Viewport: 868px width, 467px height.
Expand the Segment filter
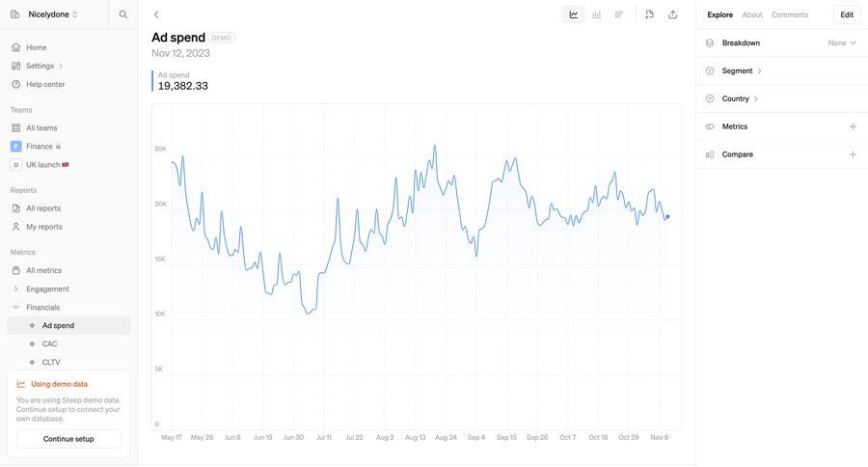pyautogui.click(x=742, y=71)
